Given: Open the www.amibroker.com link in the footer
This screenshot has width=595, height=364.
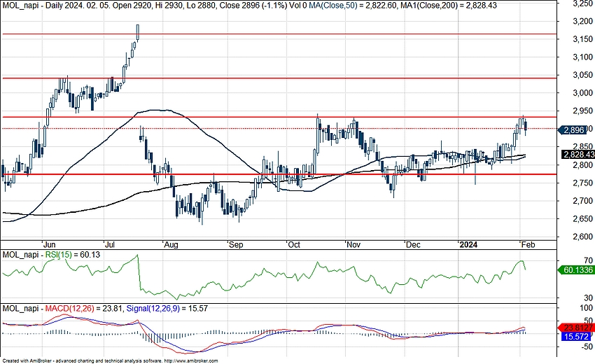Looking at the screenshot, I should tap(192, 361).
